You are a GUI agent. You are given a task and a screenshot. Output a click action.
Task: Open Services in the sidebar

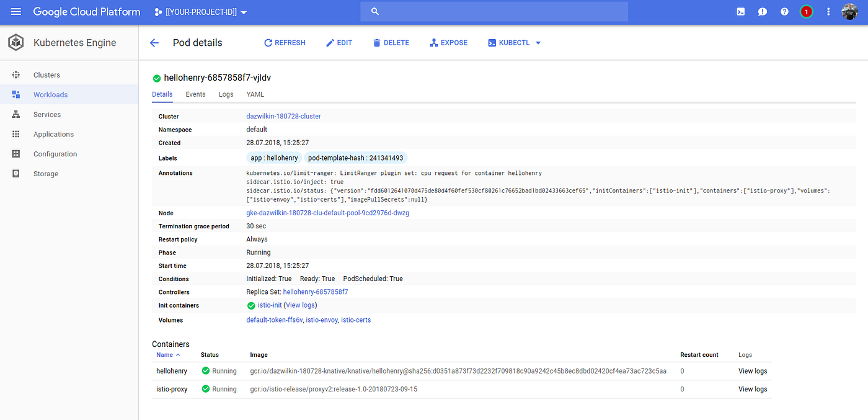[47, 115]
